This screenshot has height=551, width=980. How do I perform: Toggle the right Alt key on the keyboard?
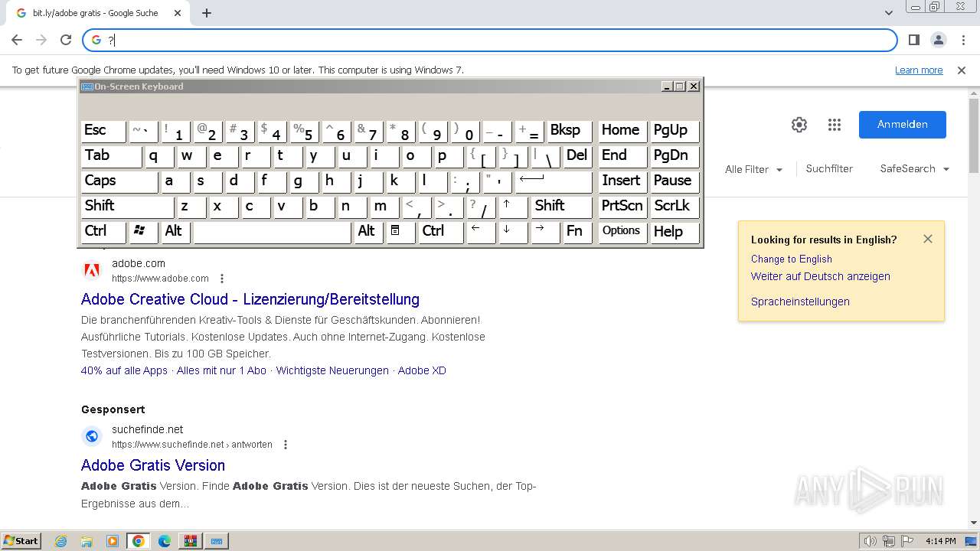coord(368,232)
